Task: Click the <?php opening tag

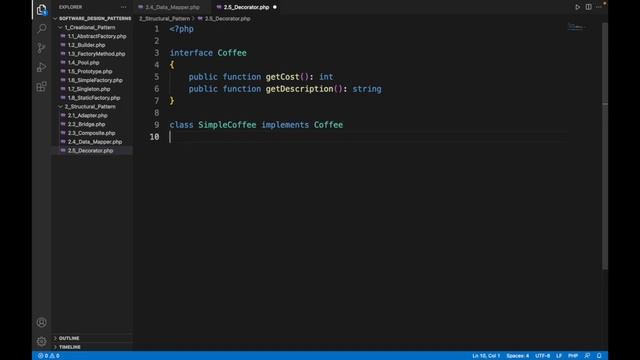Action: [182, 29]
